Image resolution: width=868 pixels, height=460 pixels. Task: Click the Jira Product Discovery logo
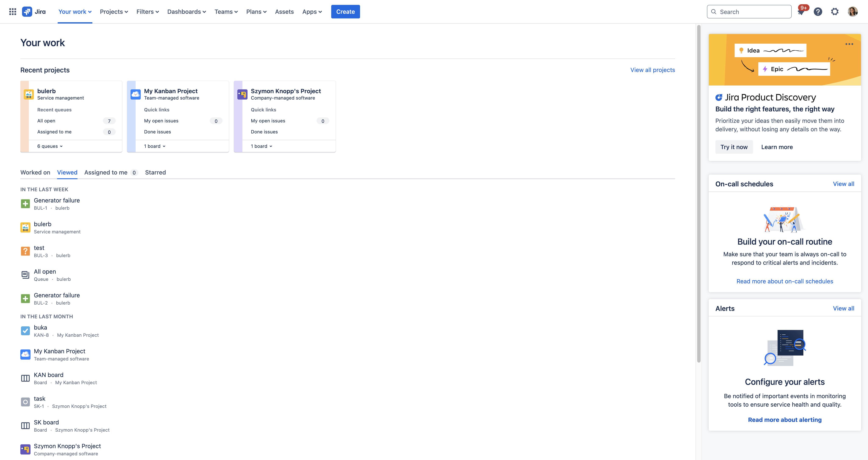(x=765, y=97)
